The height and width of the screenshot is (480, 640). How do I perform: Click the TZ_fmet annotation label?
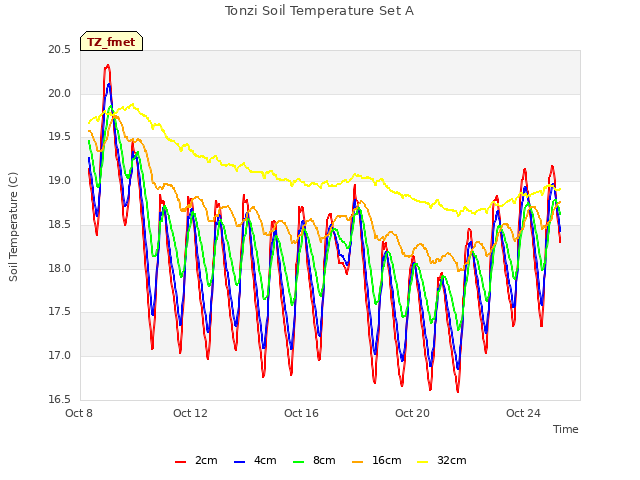click(x=111, y=42)
